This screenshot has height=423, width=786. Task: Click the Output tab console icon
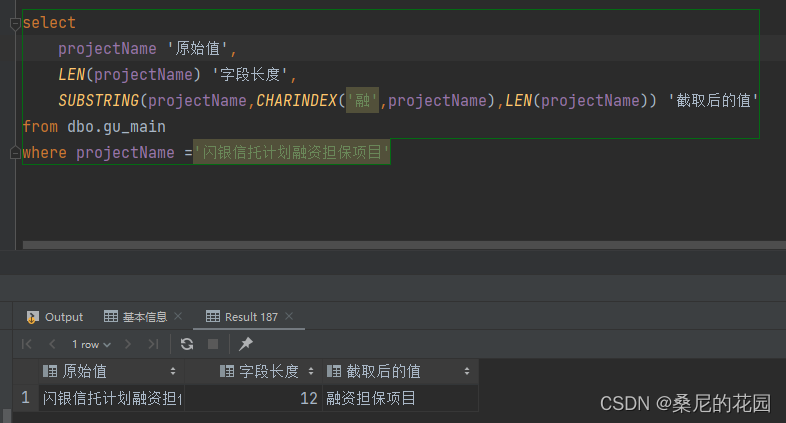tap(32, 317)
